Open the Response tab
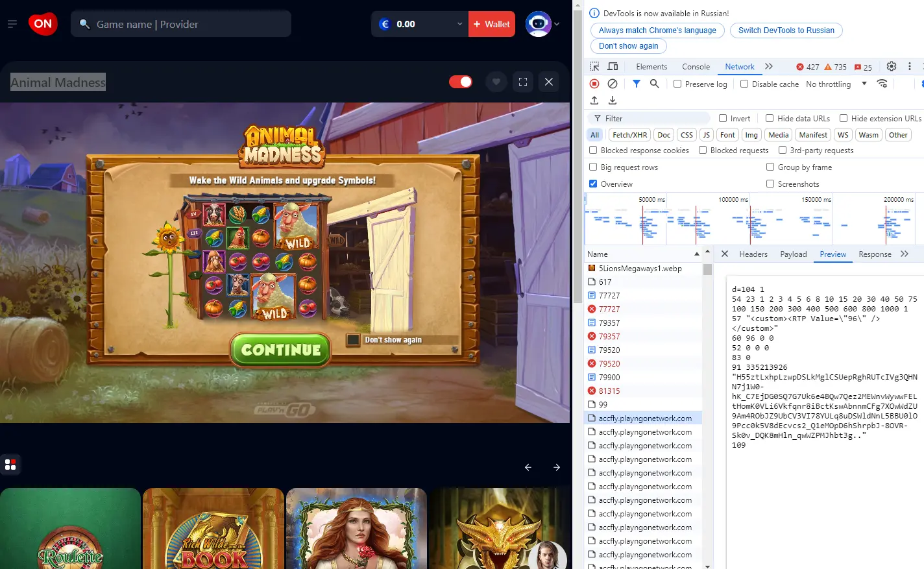The height and width of the screenshot is (569, 924). click(875, 254)
